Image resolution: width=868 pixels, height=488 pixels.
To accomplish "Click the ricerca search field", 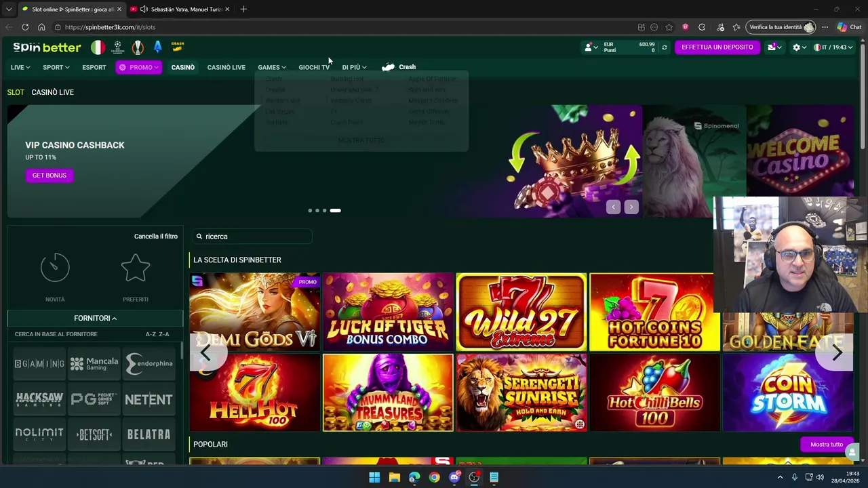I will point(251,237).
